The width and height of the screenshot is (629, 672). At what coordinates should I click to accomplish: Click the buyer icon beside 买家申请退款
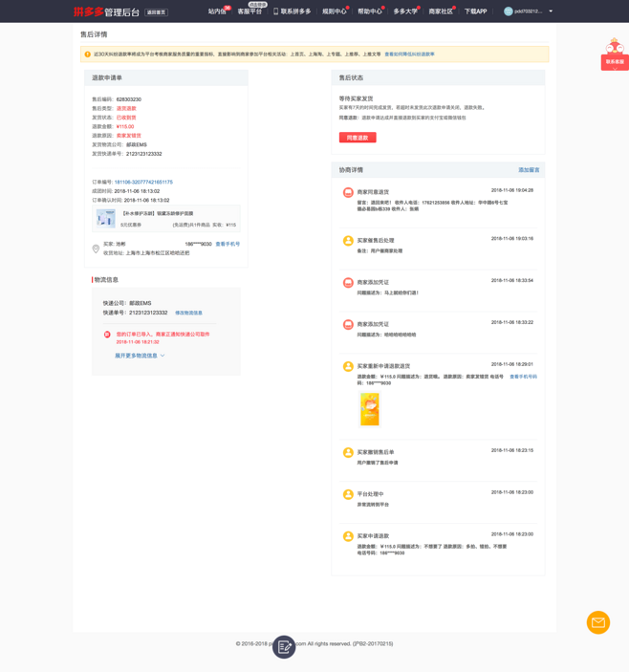pyautogui.click(x=348, y=536)
